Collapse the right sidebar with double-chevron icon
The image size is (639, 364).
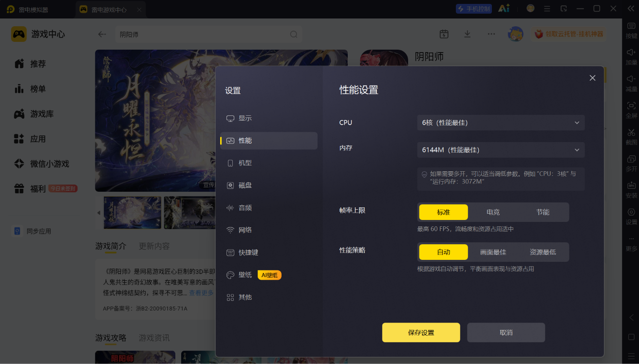631,9
